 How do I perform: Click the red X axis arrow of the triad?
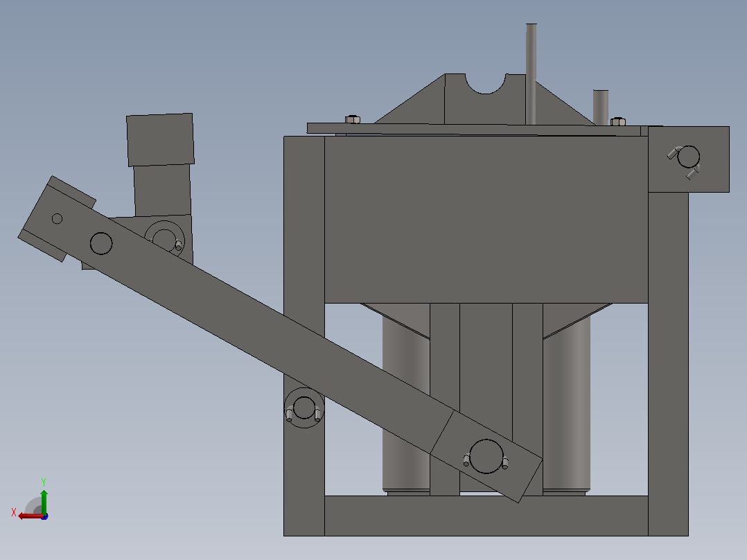pos(30,516)
